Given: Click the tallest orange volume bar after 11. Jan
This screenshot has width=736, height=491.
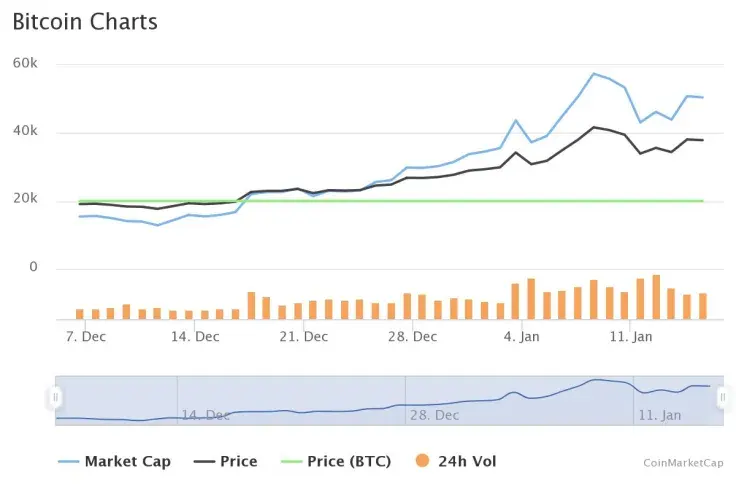Looking at the screenshot, I should [656, 297].
